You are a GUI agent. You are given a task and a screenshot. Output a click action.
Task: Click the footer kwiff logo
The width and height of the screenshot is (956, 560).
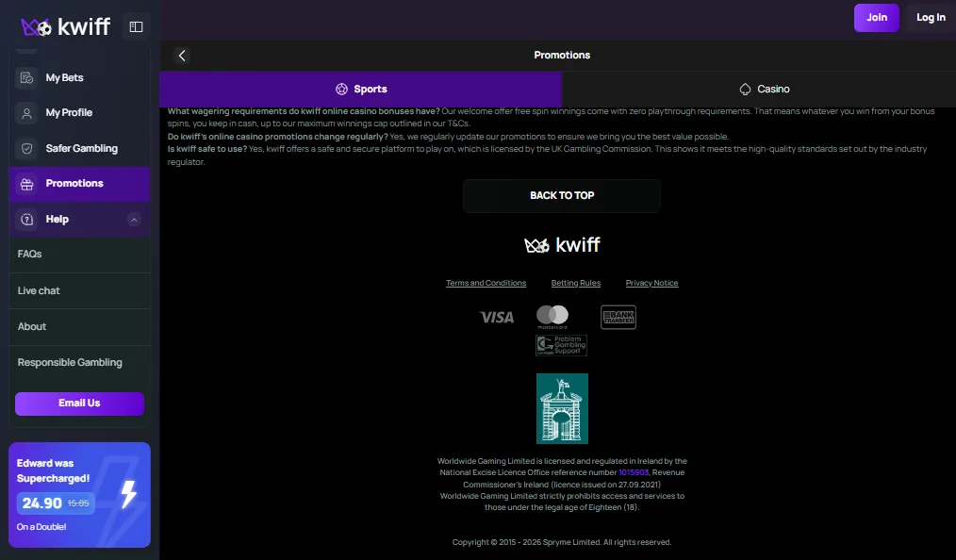pos(562,245)
